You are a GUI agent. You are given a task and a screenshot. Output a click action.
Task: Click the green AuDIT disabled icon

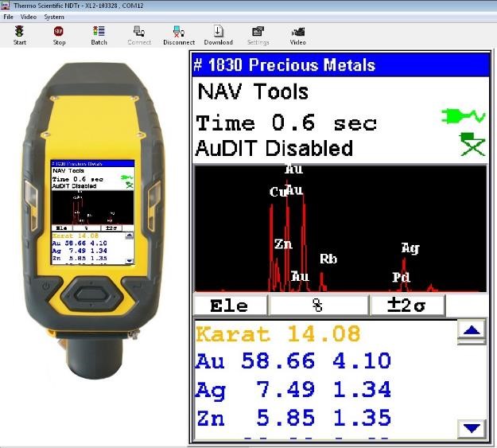pyautogui.click(x=472, y=144)
